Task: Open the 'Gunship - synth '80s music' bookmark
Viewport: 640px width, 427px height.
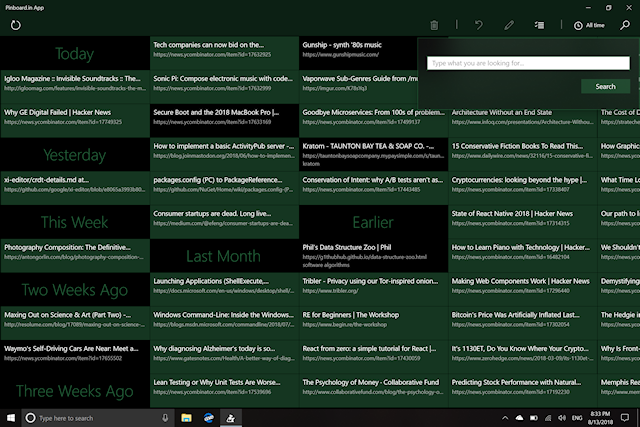Action: pos(358,53)
